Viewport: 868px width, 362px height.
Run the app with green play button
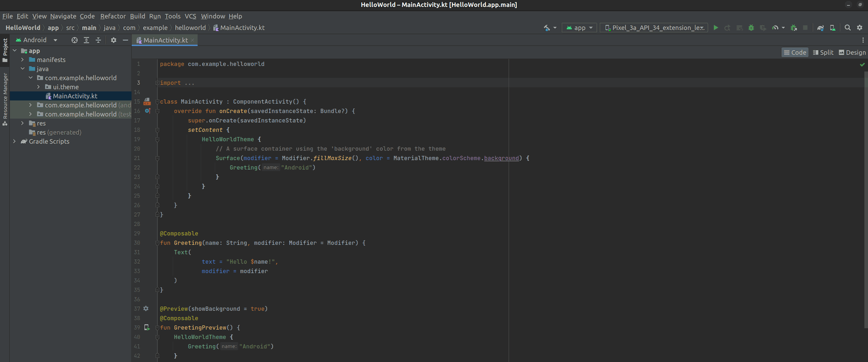pos(716,28)
